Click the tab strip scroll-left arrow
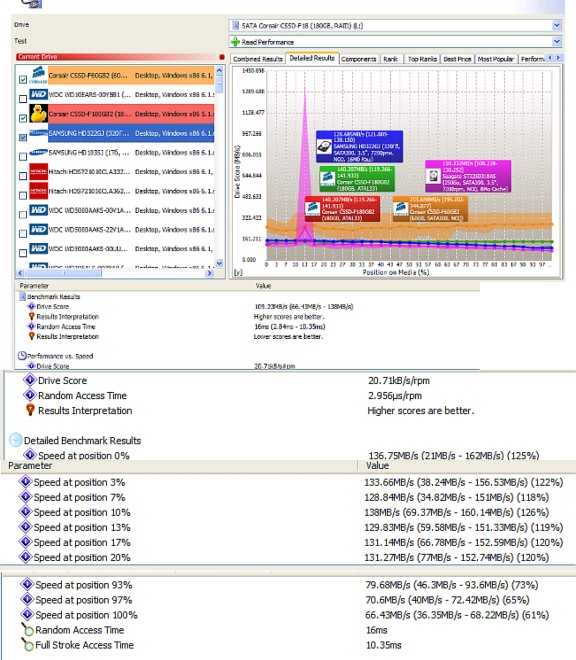This screenshot has width=576, height=660. pyautogui.click(x=549, y=58)
